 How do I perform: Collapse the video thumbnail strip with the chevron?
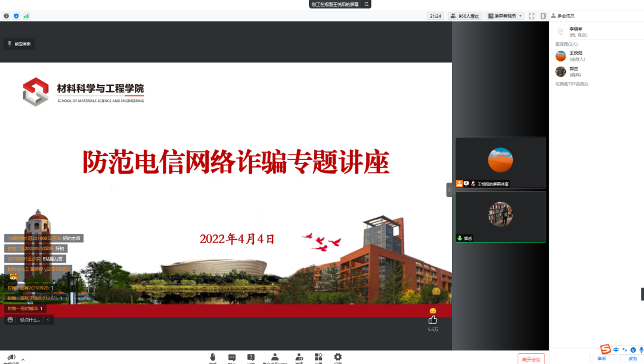(x=450, y=190)
